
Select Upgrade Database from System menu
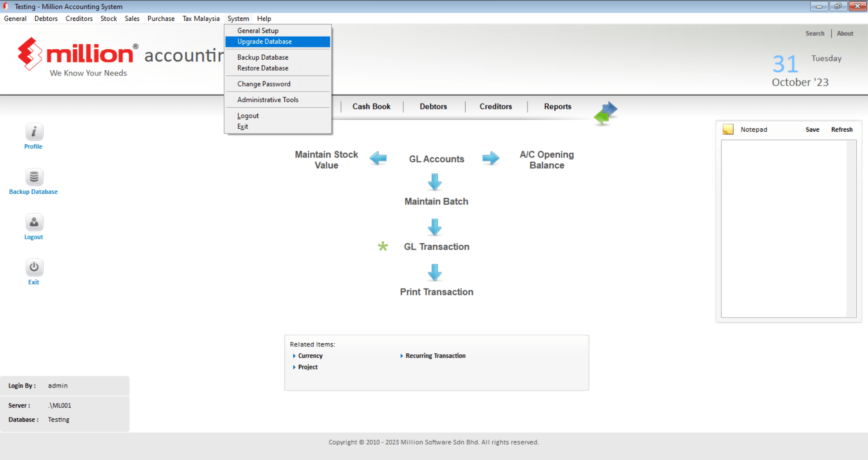coord(264,42)
